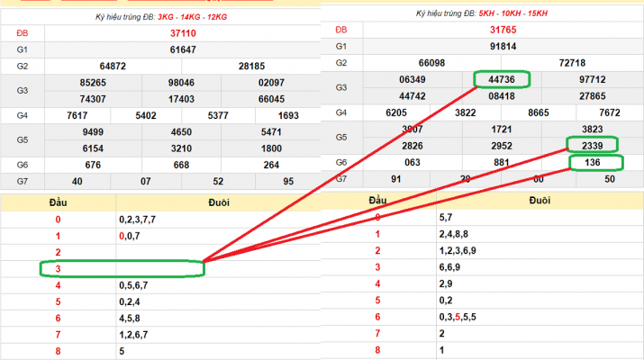Select tail values 6,6,9
The image size is (644, 360).
(x=449, y=267)
